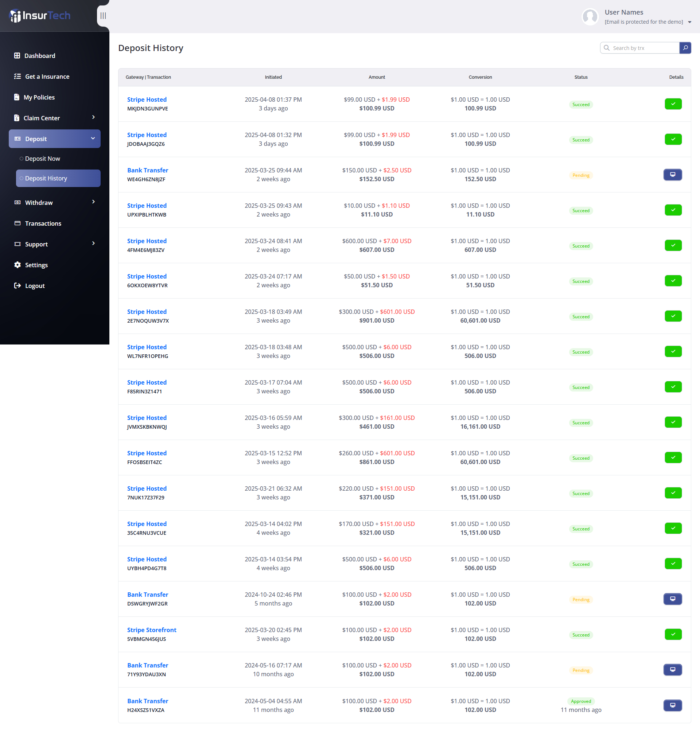Screen dimensions: 700x732
Task: Open details for pending WE4GH6ZN8JZF deposit
Action: [672, 175]
